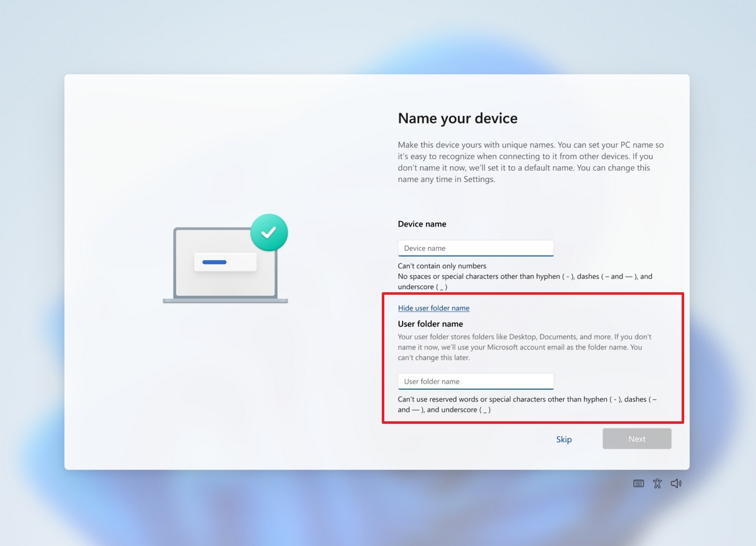Screen dimensions: 756x546
Task: Toggle visibility of the User folder name section
Action: pos(433,308)
